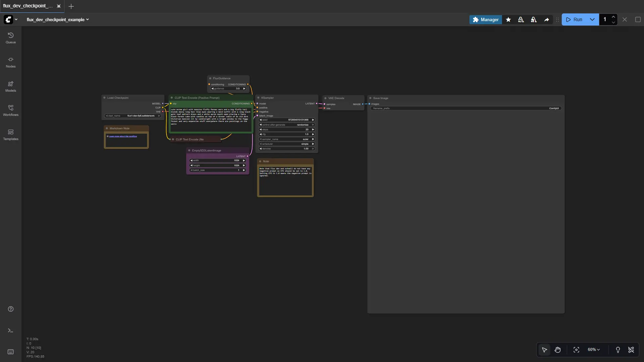Open the 'Learn more about this workflow' link

[123, 136]
